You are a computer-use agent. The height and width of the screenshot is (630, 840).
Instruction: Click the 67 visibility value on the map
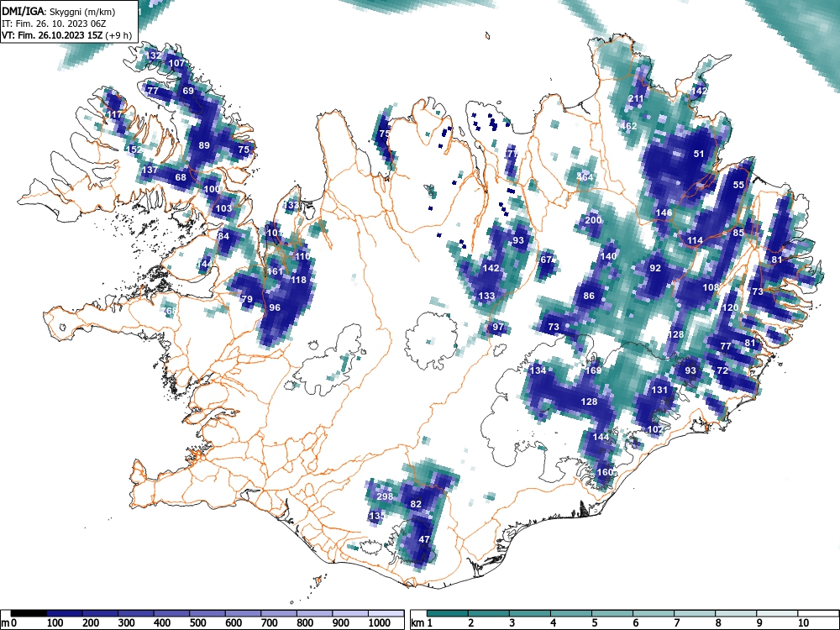547,260
